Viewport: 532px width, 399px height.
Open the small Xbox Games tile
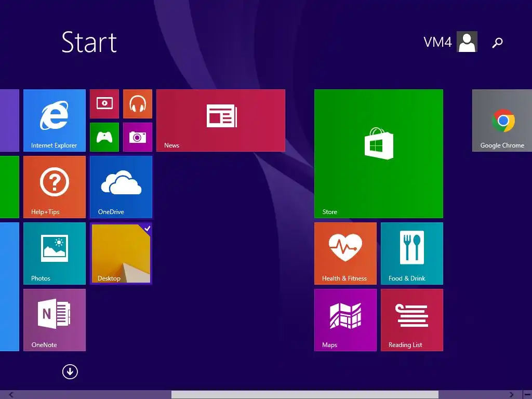click(x=104, y=137)
